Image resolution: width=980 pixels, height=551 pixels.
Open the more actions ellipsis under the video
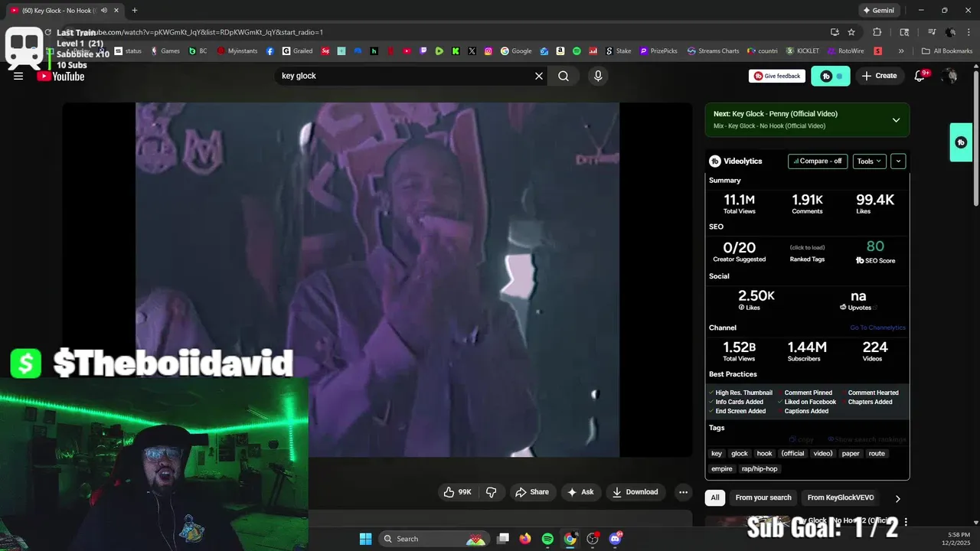point(684,492)
